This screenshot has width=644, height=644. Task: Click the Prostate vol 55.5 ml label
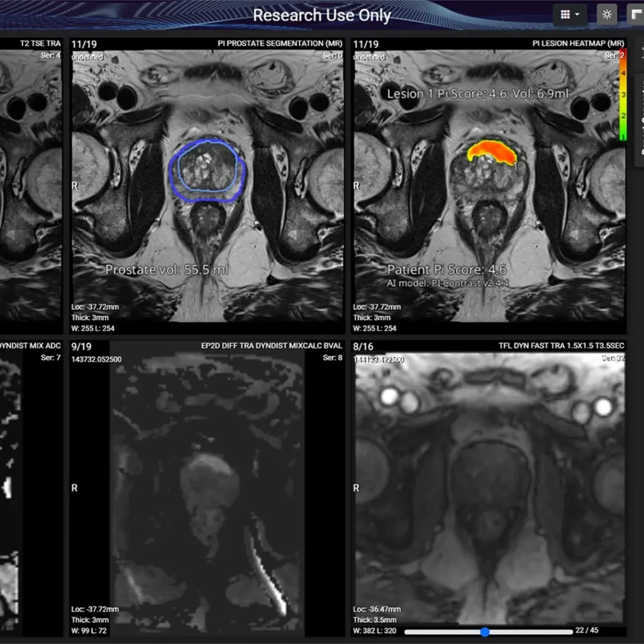point(167,270)
